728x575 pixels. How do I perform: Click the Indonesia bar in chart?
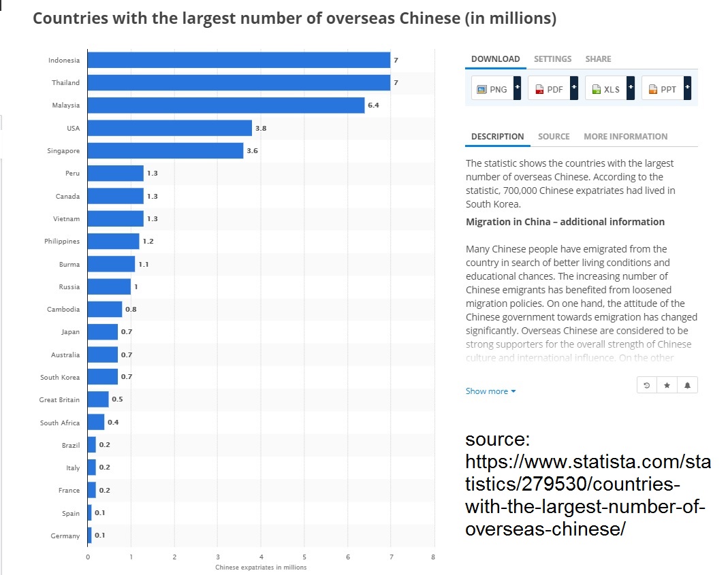tap(238, 60)
